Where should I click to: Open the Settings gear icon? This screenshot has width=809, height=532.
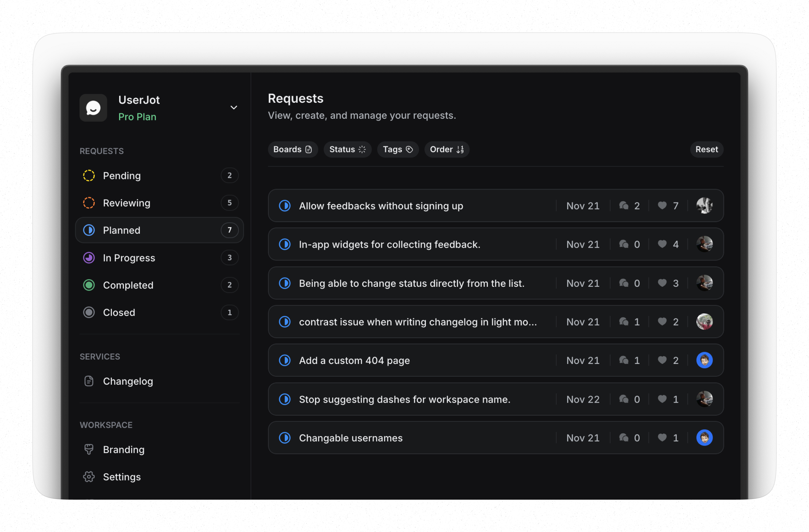click(x=89, y=477)
